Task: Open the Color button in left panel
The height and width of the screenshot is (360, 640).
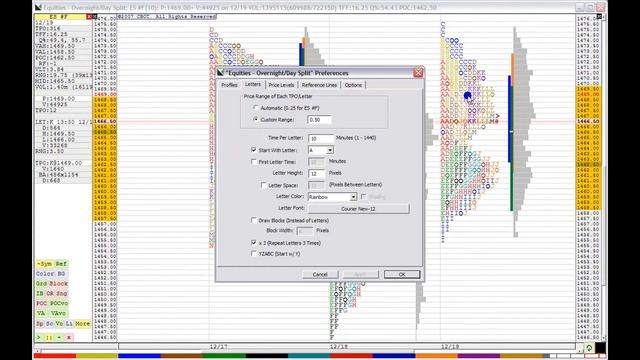Action: pyautogui.click(x=45, y=274)
